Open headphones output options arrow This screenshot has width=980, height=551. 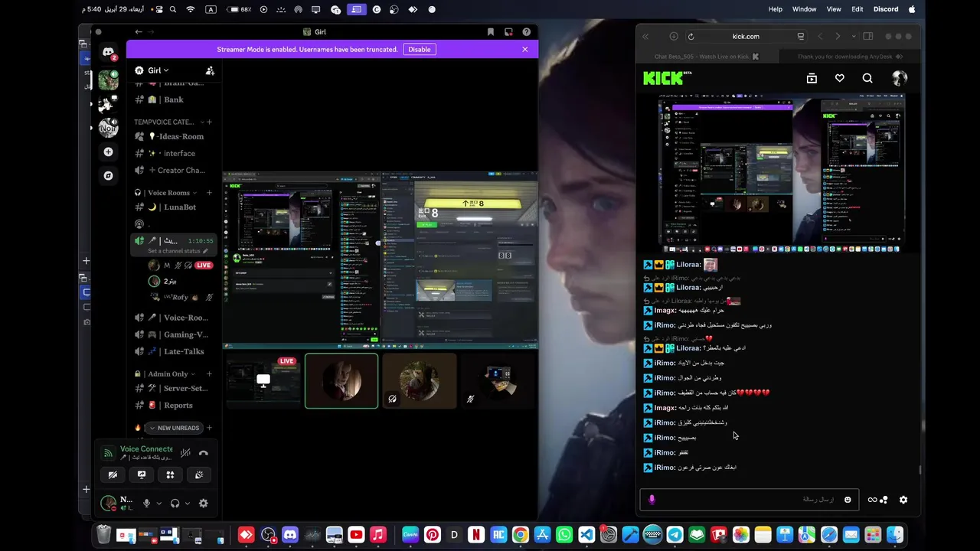pos(188,503)
